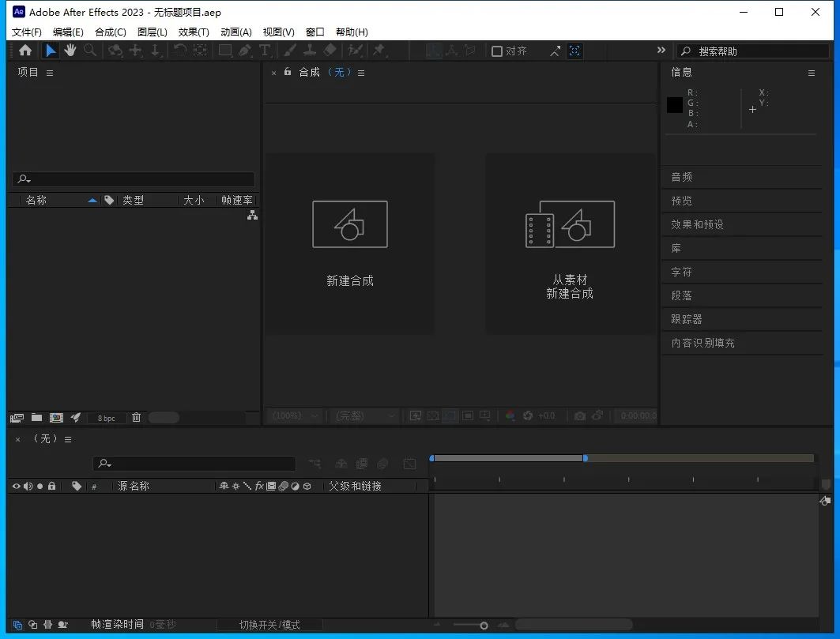Click inside the timeline search field

pyautogui.click(x=194, y=464)
